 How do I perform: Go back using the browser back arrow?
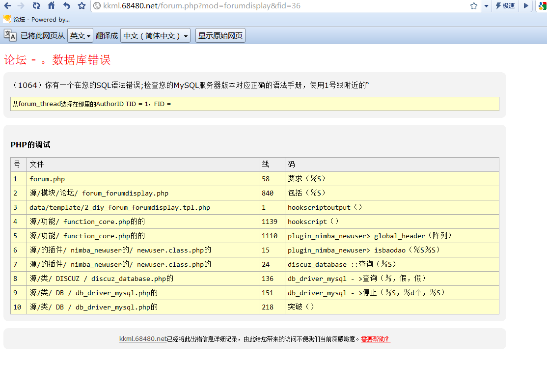click(x=7, y=5)
